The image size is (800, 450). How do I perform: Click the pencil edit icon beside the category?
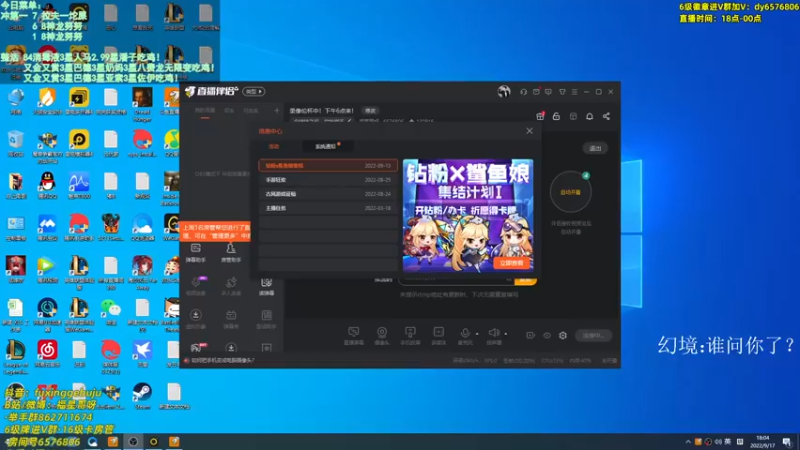click(x=349, y=121)
